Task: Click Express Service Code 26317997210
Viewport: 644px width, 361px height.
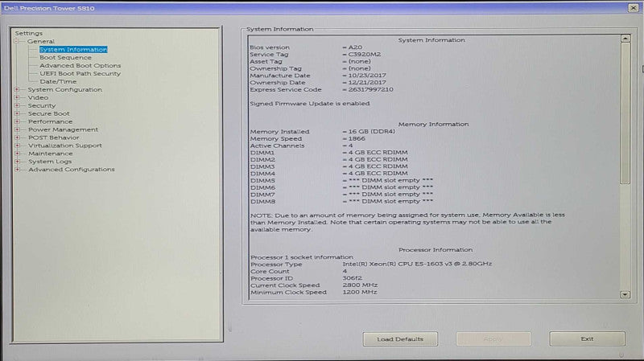Action: (x=370, y=89)
